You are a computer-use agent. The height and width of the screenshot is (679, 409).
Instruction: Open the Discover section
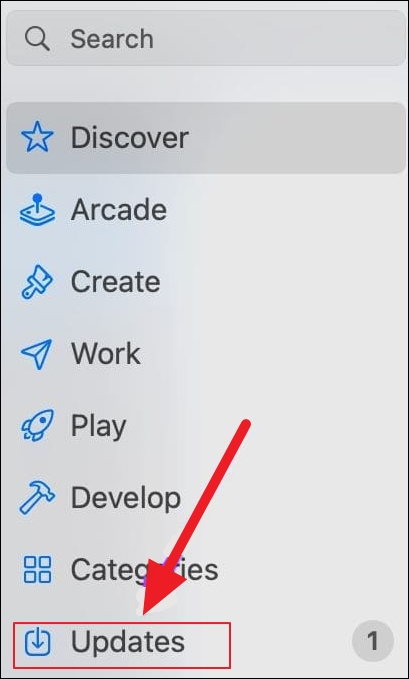coord(206,138)
